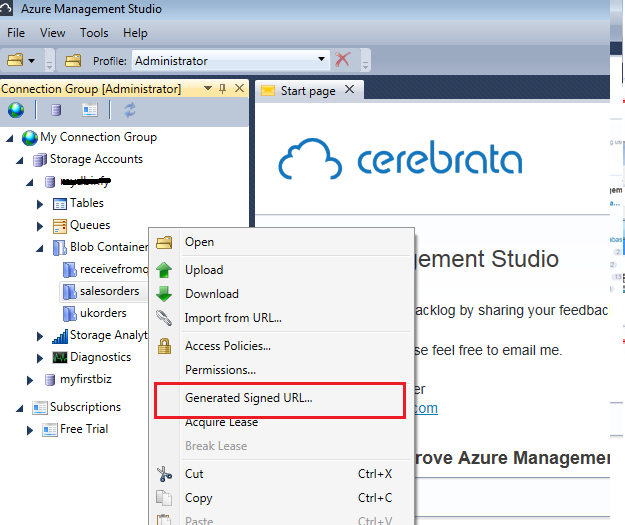Click the subscription list icon in the panel toolbar
The height and width of the screenshot is (525, 625).
tap(90, 110)
